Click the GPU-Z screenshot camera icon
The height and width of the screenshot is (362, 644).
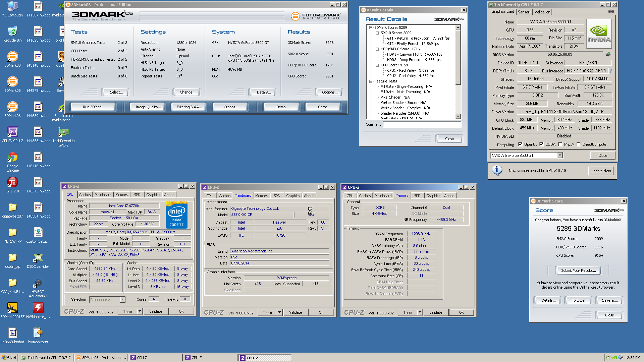(611, 11)
